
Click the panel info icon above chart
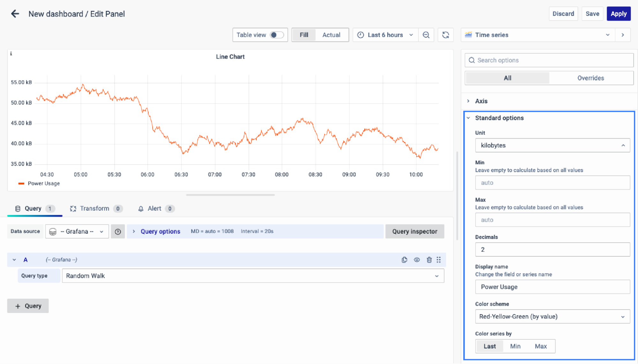coord(11,54)
